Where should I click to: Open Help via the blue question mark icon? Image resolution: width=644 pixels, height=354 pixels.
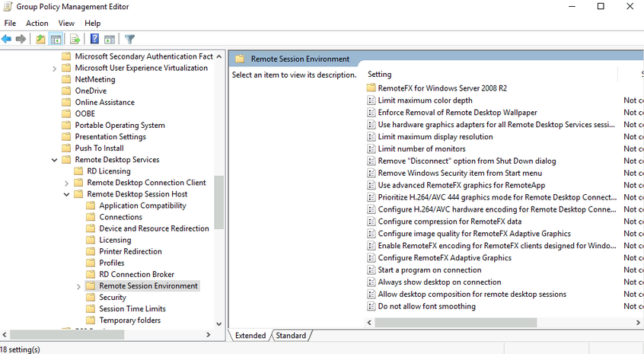click(x=94, y=39)
